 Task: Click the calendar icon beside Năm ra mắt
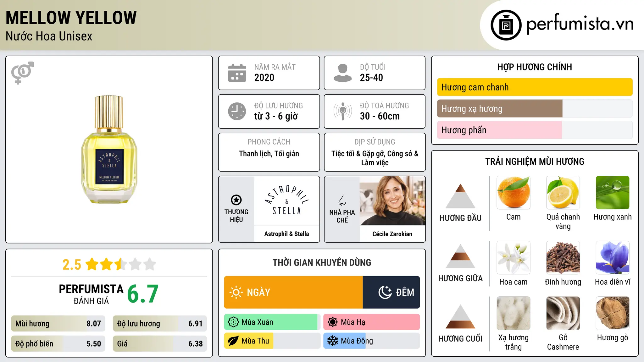click(237, 73)
